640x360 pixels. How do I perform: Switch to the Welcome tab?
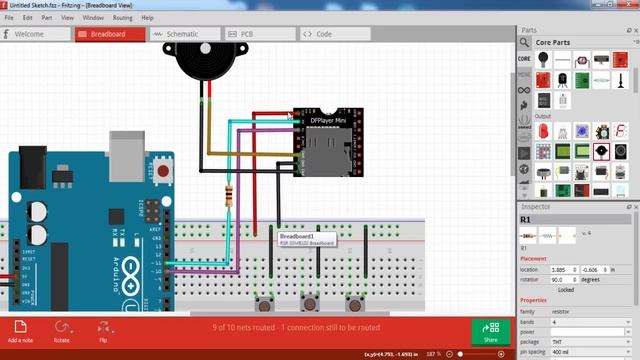pos(36,34)
